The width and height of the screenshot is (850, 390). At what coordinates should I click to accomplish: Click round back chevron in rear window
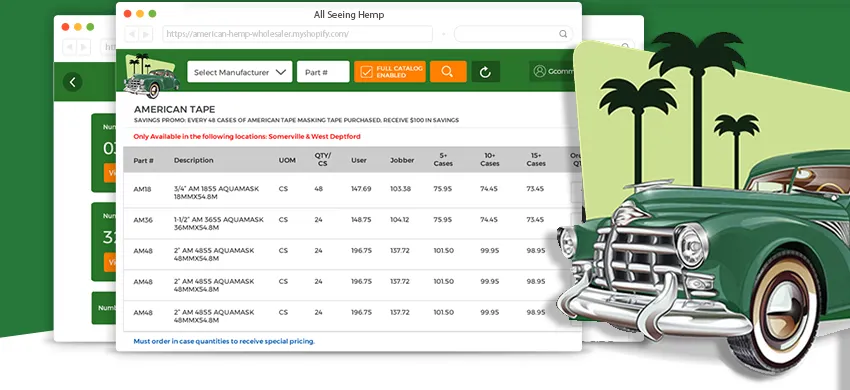click(73, 82)
